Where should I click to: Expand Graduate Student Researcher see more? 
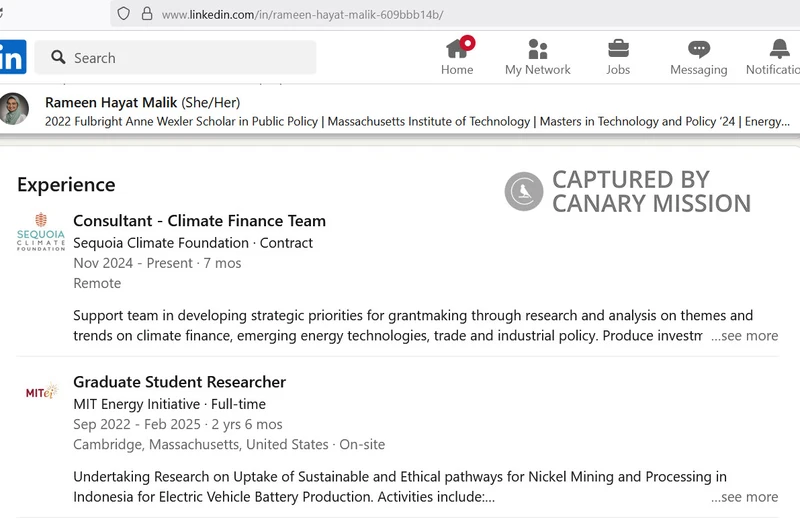744,497
